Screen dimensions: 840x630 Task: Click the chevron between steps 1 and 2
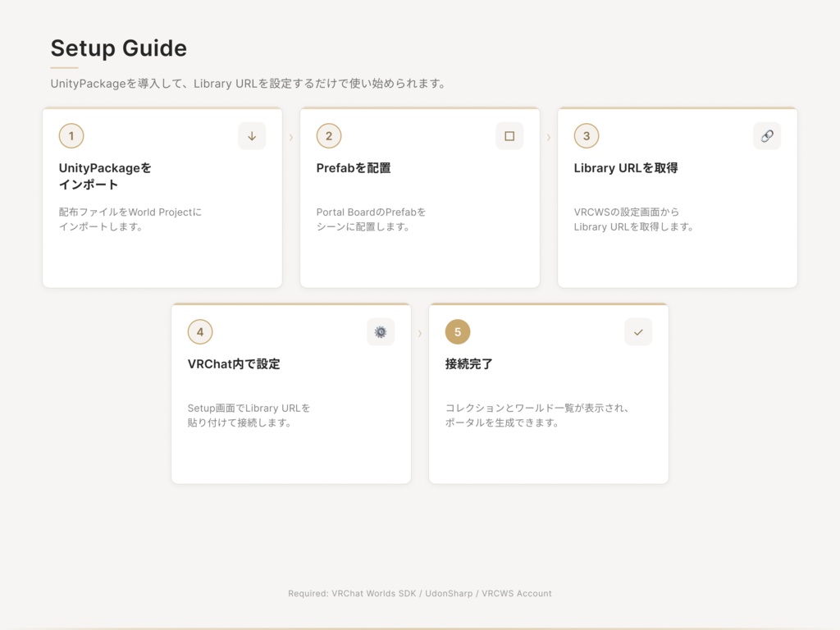click(291, 138)
